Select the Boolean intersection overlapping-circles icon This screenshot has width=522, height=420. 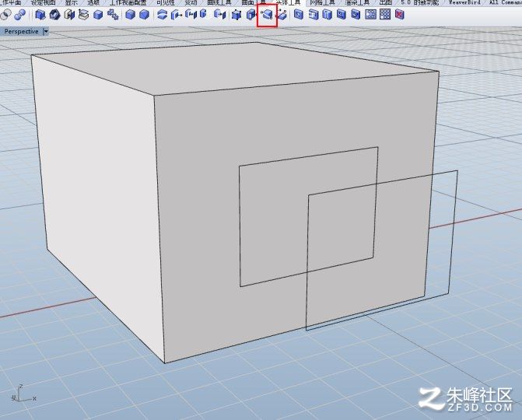coord(5,15)
